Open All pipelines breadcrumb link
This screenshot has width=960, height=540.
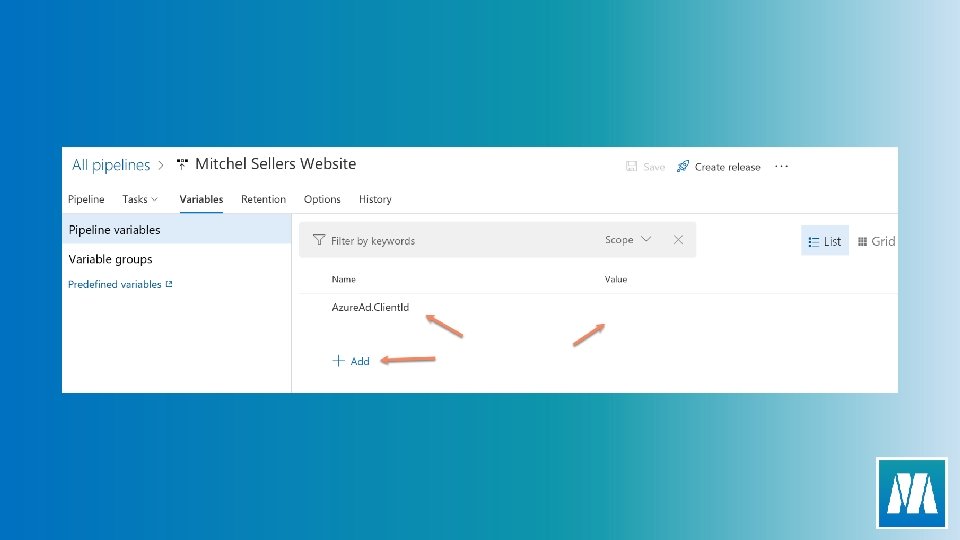pos(111,165)
